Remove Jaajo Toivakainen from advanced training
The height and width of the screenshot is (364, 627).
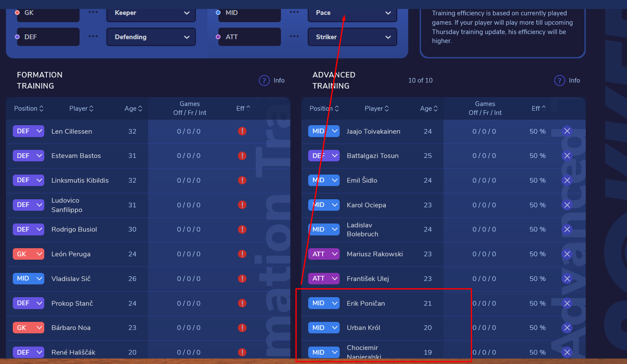coord(567,131)
